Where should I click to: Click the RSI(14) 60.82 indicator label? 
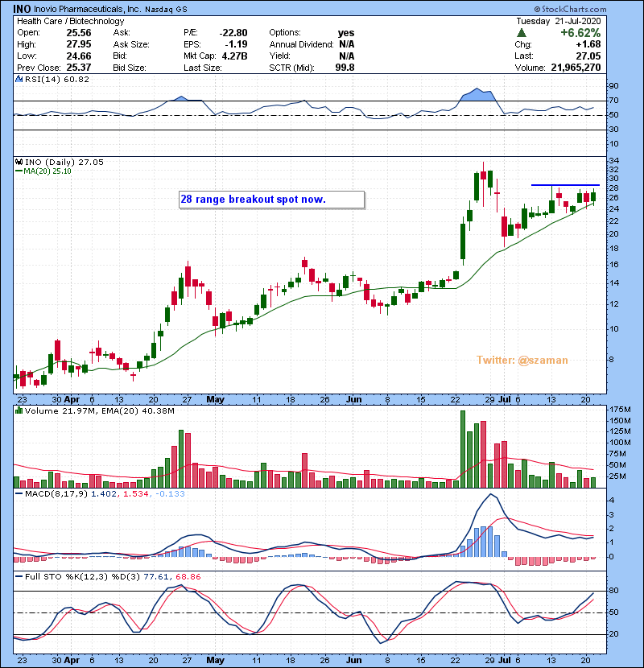[57, 79]
